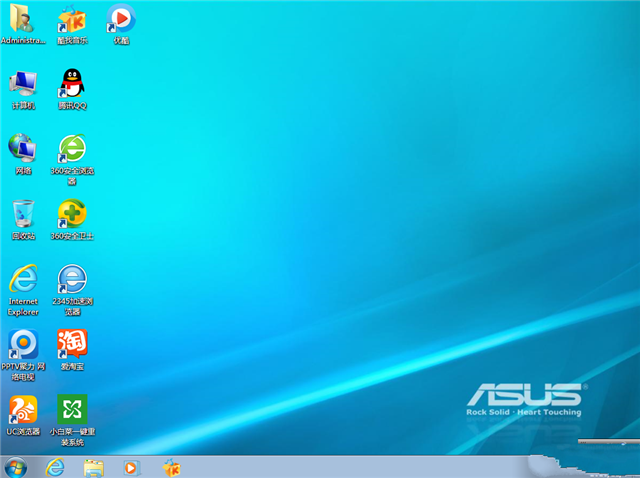The image size is (640, 478).
Task: Select the Ai Taobao (爱淘宝) desktop shortcut
Action: (72, 345)
